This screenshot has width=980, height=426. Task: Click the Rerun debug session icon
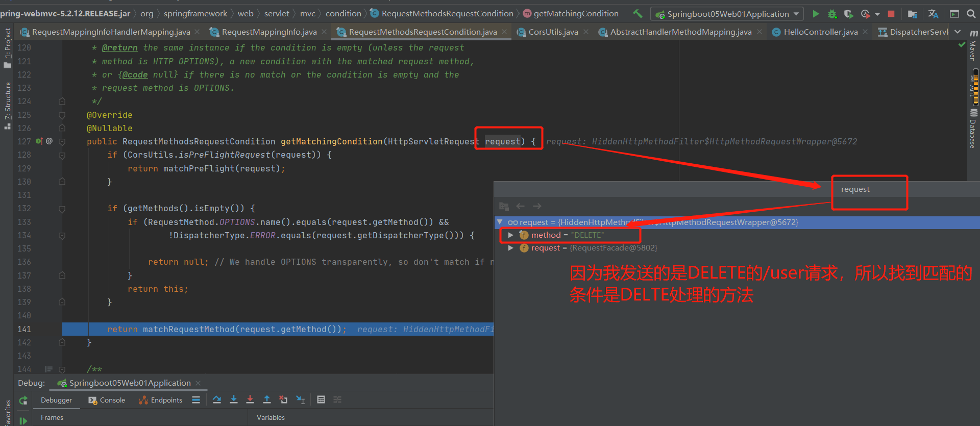click(23, 400)
